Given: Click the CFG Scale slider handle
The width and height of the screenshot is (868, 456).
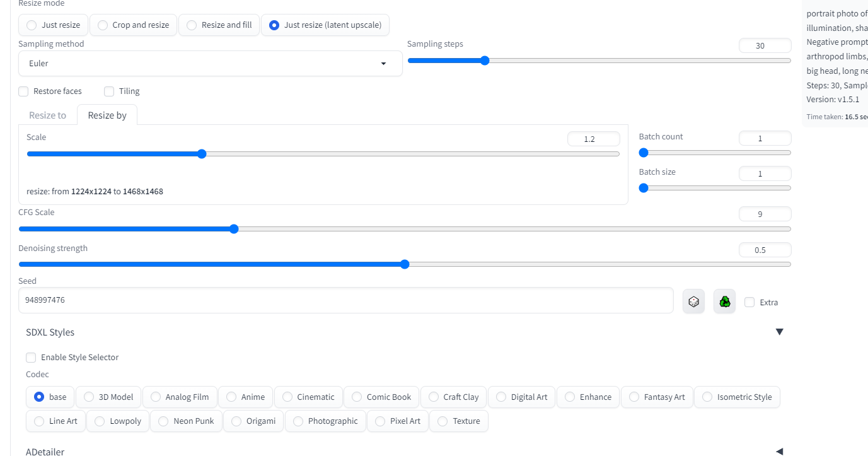Looking at the screenshot, I should [x=234, y=229].
